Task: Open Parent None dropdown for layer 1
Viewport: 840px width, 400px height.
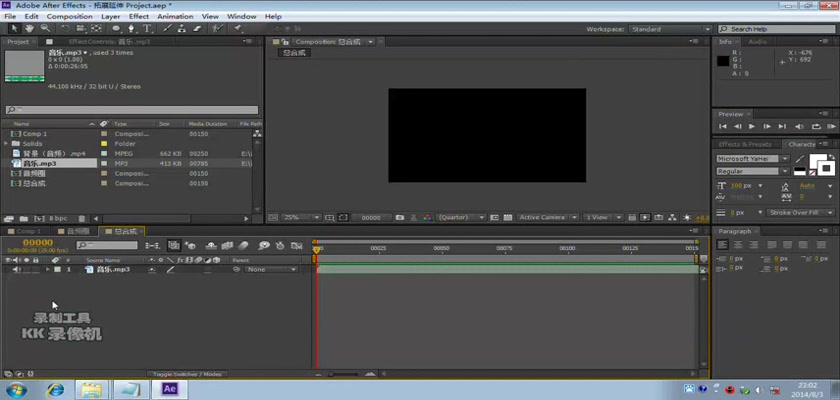Action: pyautogui.click(x=271, y=269)
